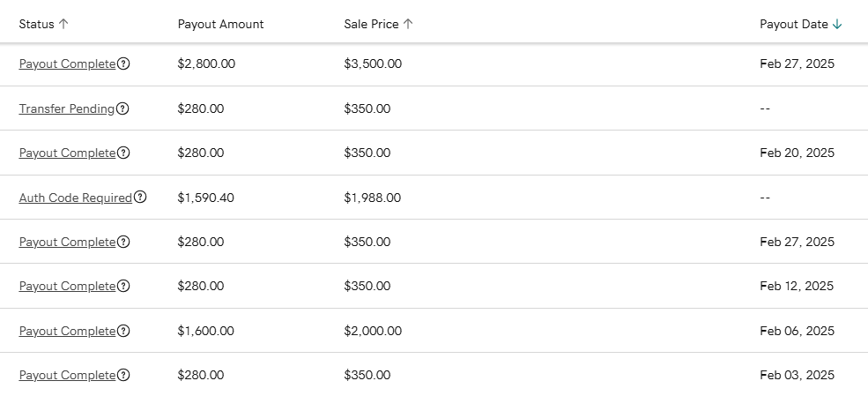Sort table by Sale Price arrow
Image resolution: width=868 pixels, height=396 pixels.
(408, 24)
